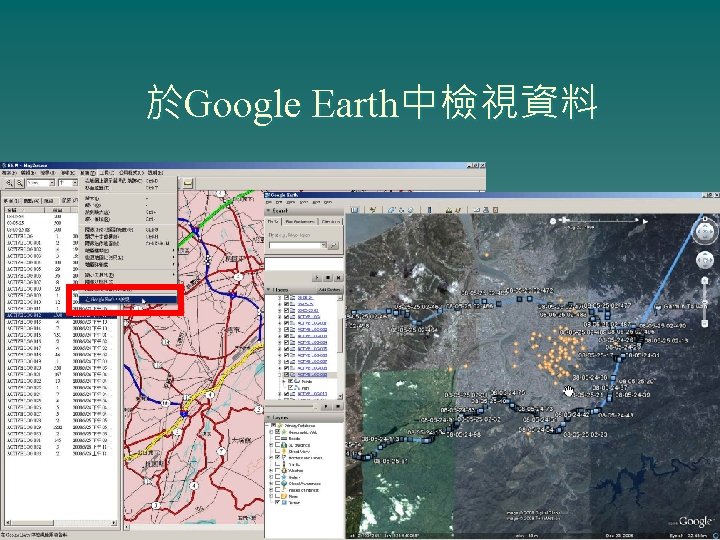Click the Path item under selected track
Image resolution: width=720 pixels, height=540 pixels.
[x=306, y=388]
